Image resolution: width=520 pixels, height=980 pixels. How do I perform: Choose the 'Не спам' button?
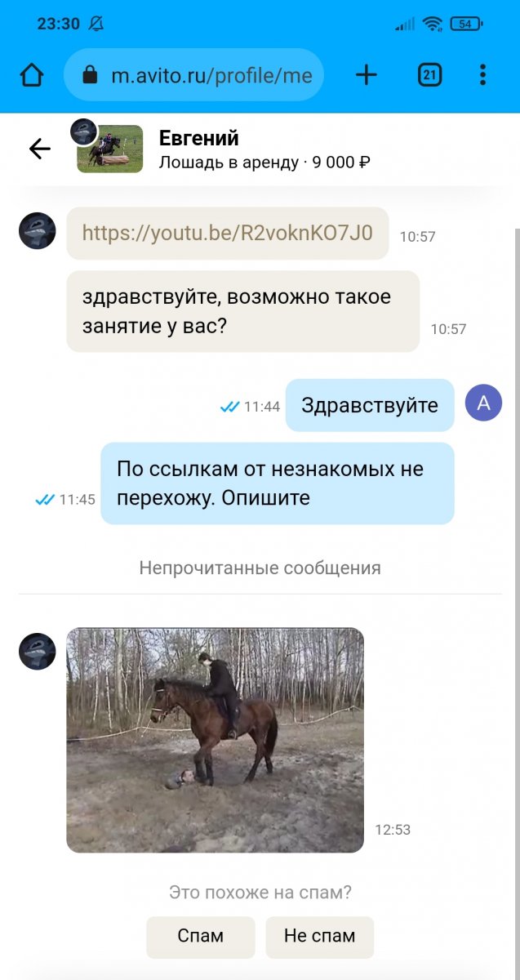point(320,937)
